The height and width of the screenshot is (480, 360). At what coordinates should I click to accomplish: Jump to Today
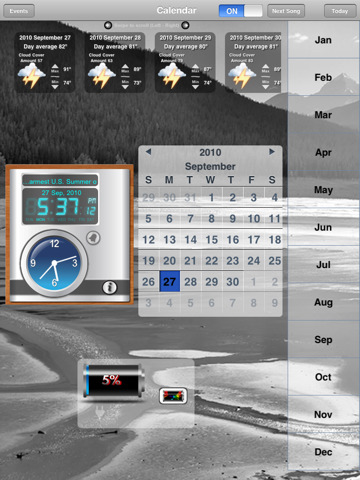(x=340, y=11)
